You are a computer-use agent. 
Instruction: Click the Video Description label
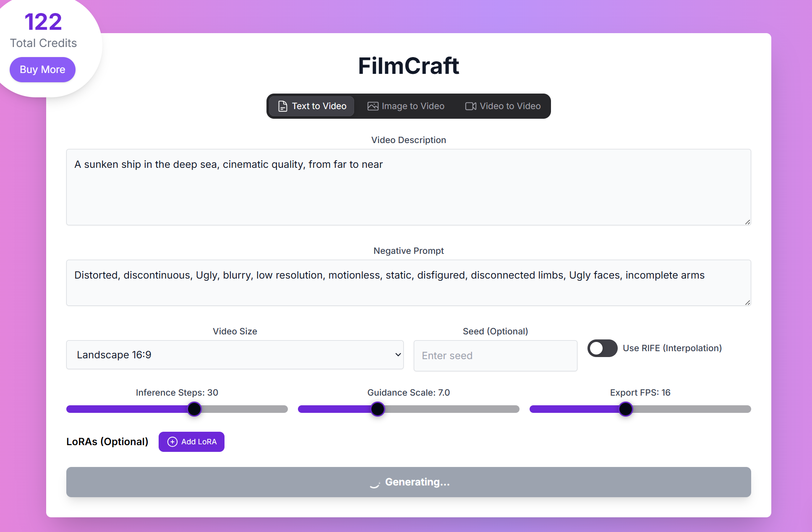click(408, 140)
